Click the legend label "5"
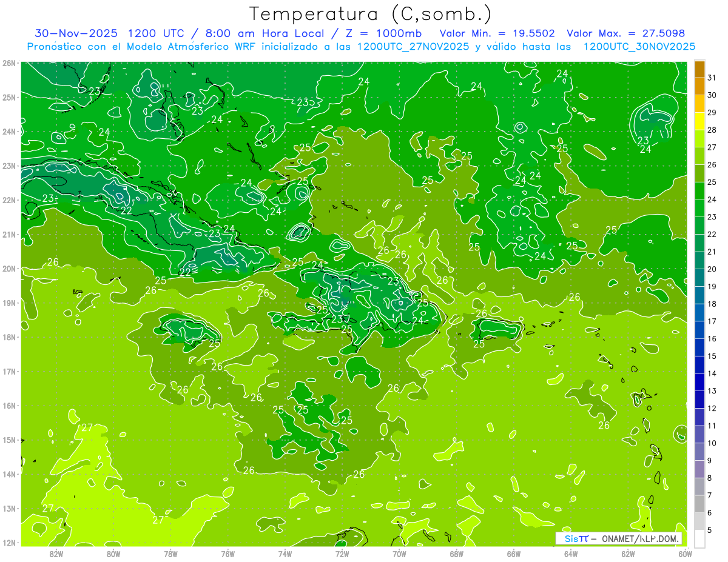 coord(710,530)
